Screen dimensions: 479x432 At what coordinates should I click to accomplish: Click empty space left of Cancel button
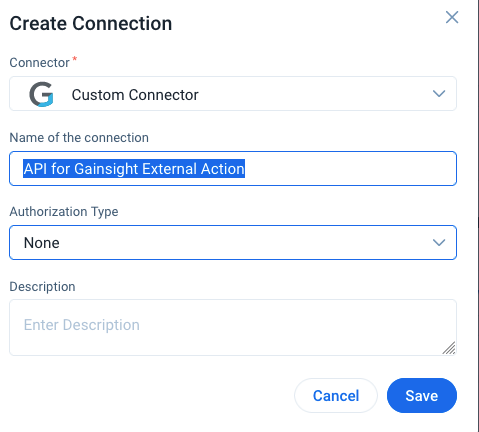click(150, 396)
